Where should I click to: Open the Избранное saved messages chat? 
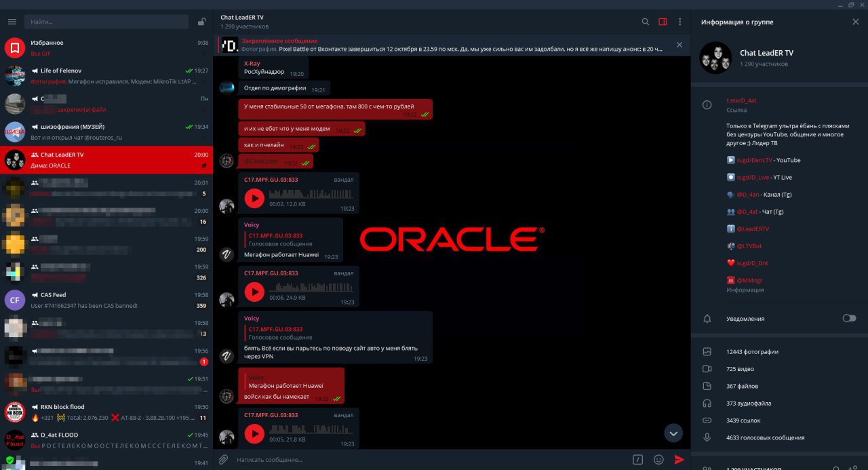(x=106, y=47)
